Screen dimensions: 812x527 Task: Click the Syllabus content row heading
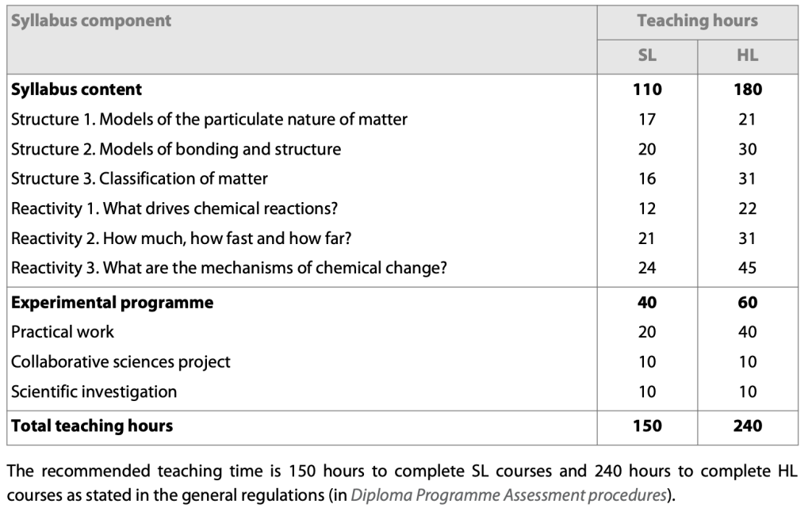(x=77, y=90)
